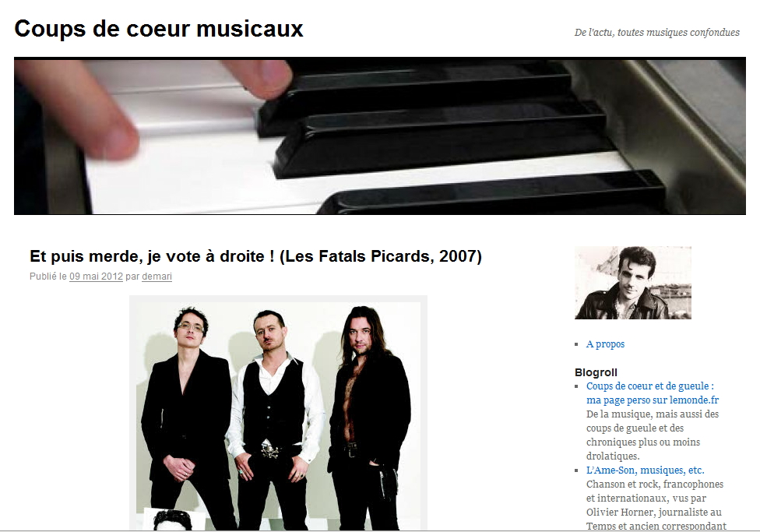760x532 pixels.
Task: Open the "Coups de coeur musicaux" site title
Action: pyautogui.click(x=159, y=29)
